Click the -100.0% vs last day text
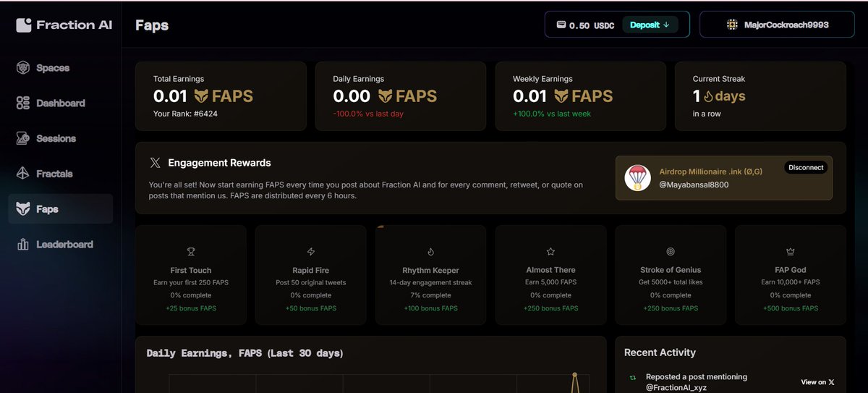Viewport: 868px width, 393px height. (368, 114)
